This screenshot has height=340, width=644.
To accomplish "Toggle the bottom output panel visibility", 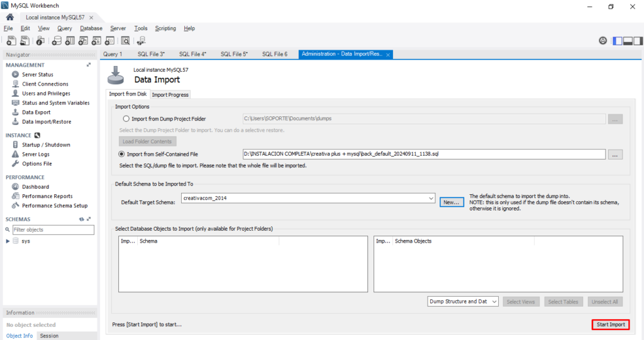I will (x=628, y=41).
